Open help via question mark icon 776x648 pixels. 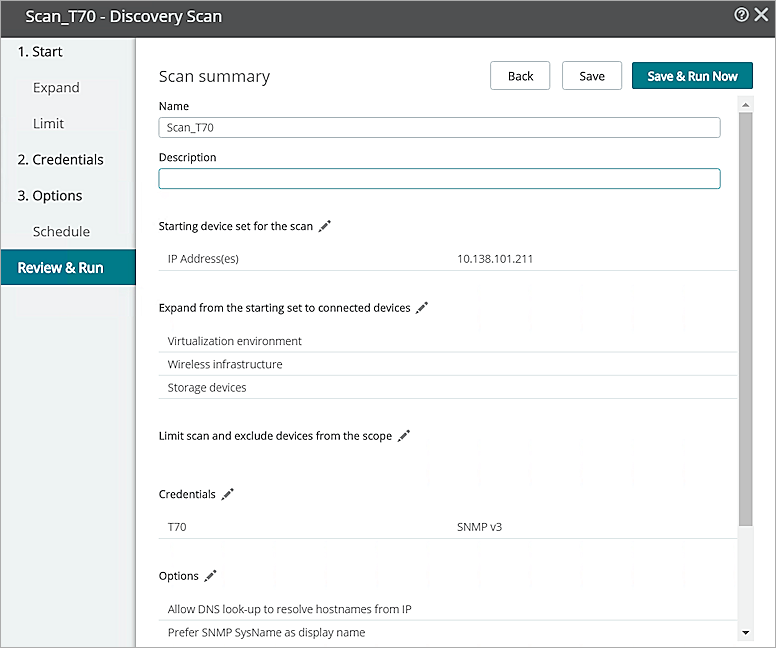741,15
